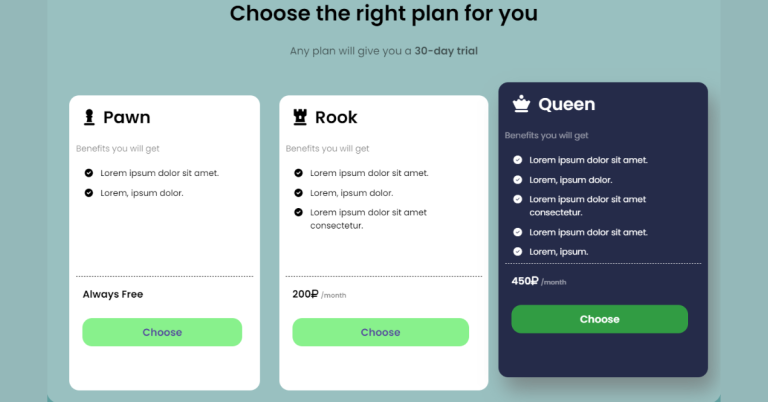Click third checkmark icon in Queen plan

(x=518, y=199)
